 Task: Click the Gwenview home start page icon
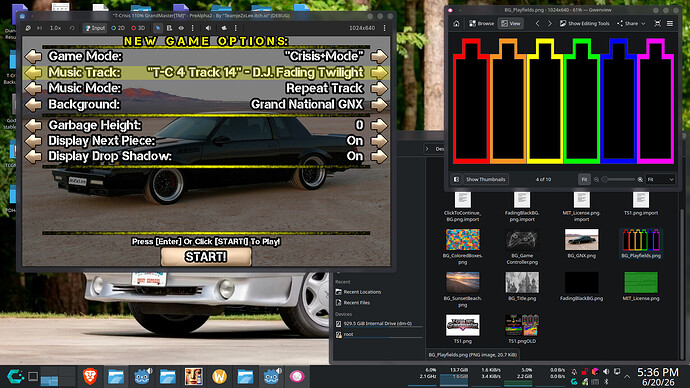pos(456,23)
